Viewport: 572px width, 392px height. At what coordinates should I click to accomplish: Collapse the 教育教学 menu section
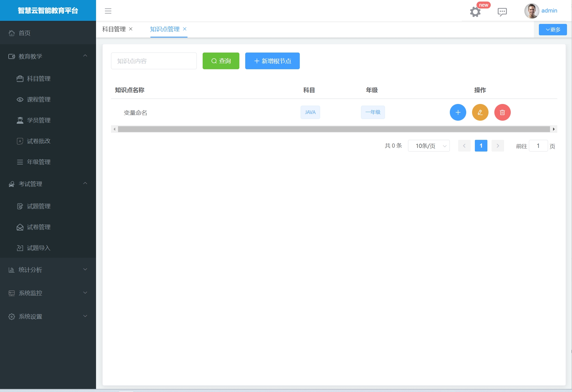[48, 56]
